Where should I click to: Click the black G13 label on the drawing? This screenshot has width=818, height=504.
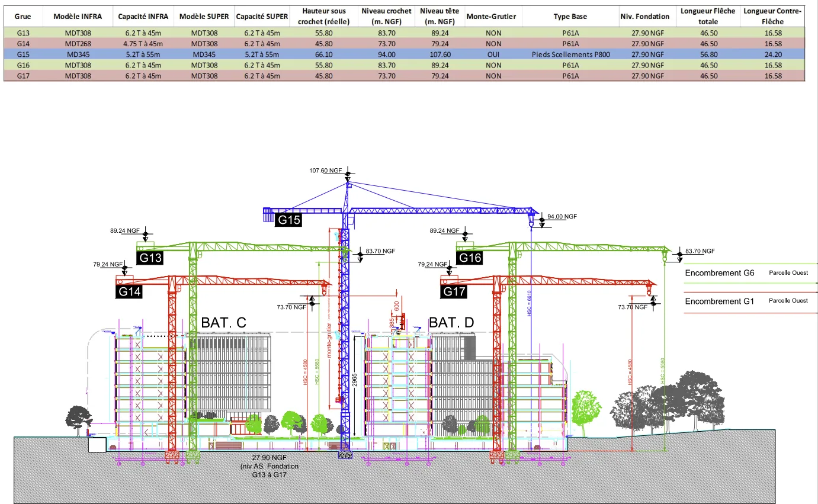point(150,258)
